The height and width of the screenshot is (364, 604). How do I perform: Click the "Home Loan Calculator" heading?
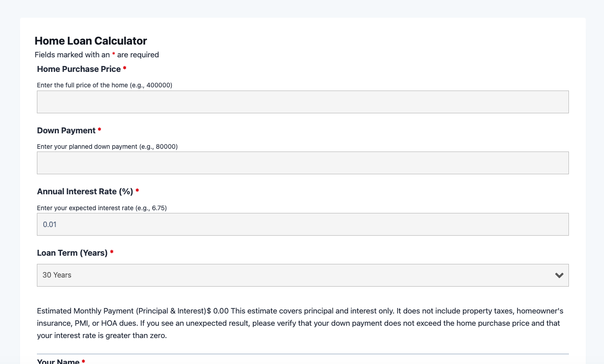coord(91,41)
